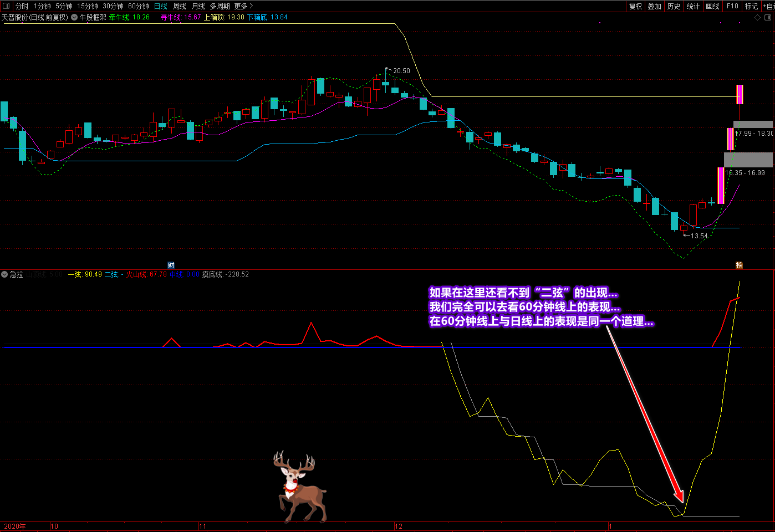
Task: Click the 叠加 overlay button
Action: tap(655, 6)
